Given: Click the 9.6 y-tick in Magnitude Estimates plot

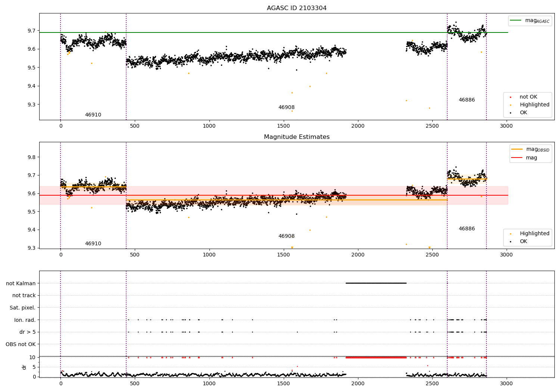Looking at the screenshot, I should click(31, 193).
